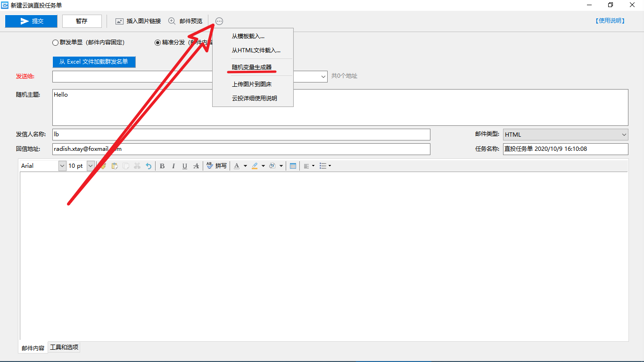Toggle bold formatting
Image resolution: width=644 pixels, height=362 pixels.
162,166
